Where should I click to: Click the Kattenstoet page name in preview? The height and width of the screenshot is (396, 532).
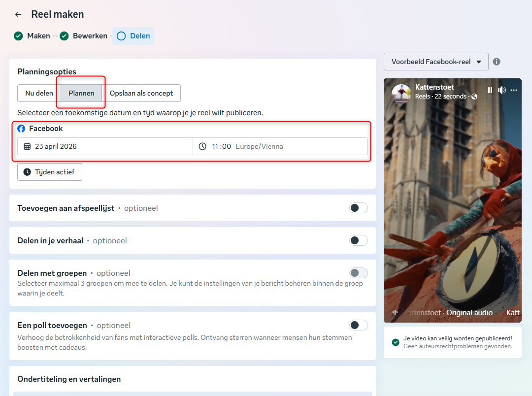[x=434, y=87]
